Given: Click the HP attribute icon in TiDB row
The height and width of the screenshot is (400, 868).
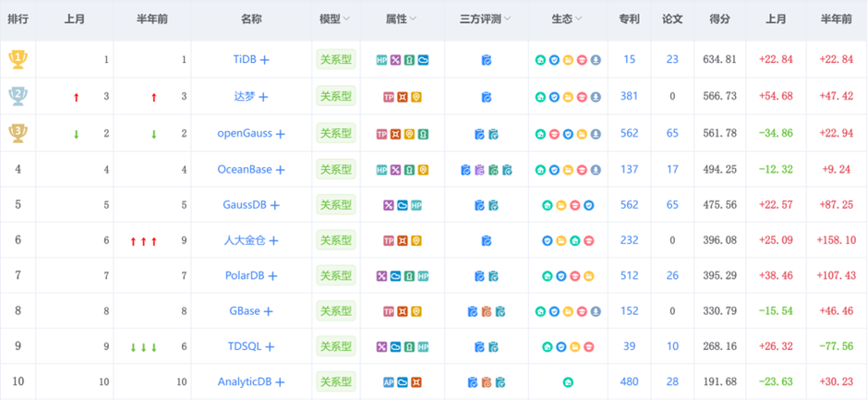Looking at the screenshot, I should 381,60.
